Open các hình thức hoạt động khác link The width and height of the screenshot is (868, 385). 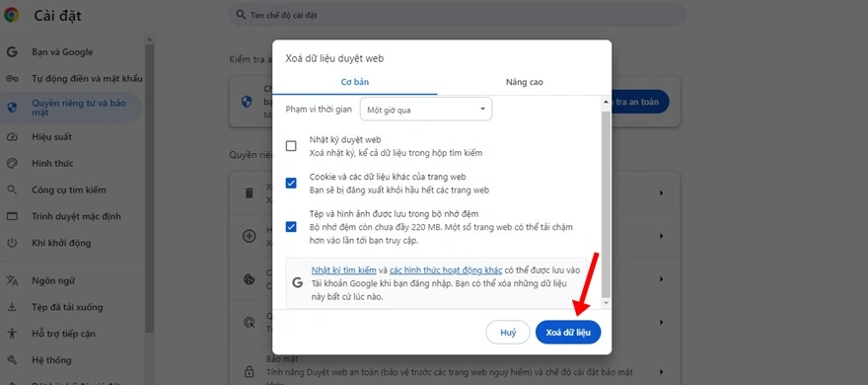(x=446, y=270)
